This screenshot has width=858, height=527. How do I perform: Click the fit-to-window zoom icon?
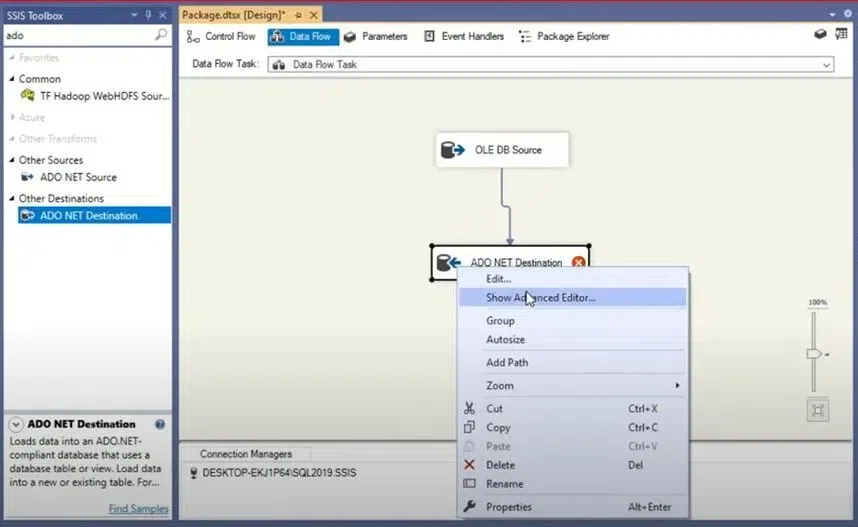click(x=818, y=410)
